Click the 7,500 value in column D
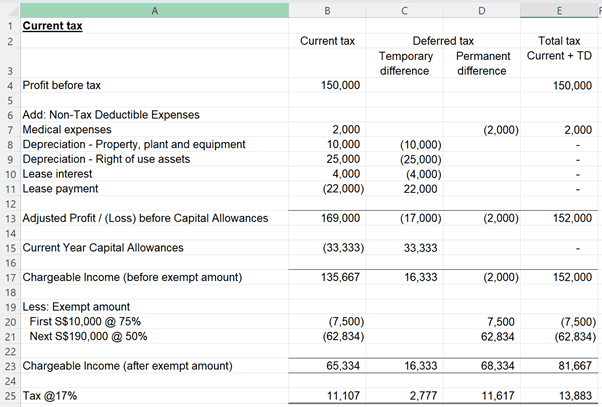Image resolution: width=602 pixels, height=407 pixels. (501, 322)
